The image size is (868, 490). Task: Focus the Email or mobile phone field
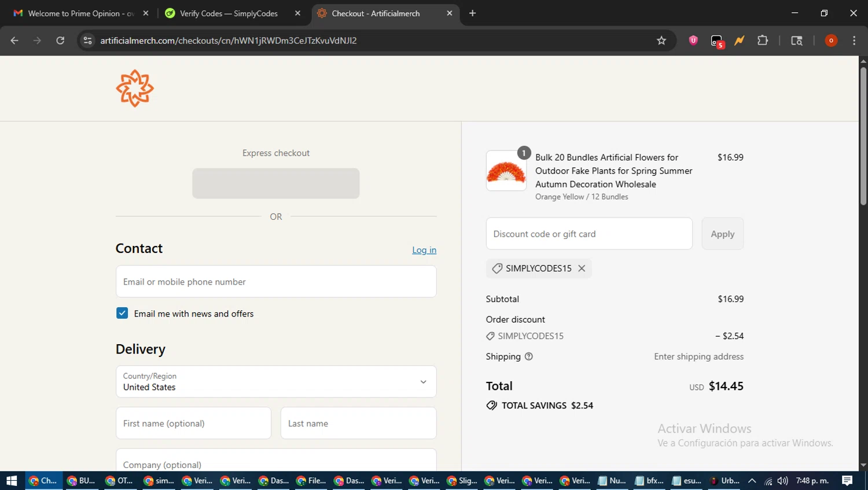[276, 282]
